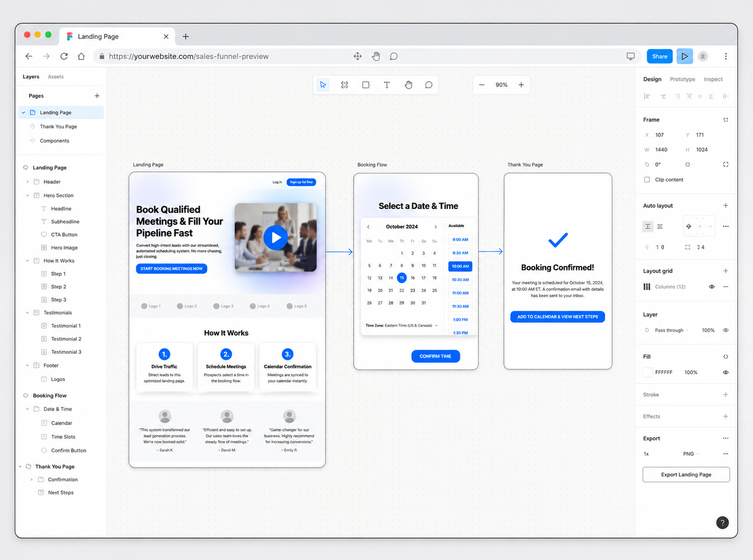Pick the Comment tool in canvas toolbar

429,85
